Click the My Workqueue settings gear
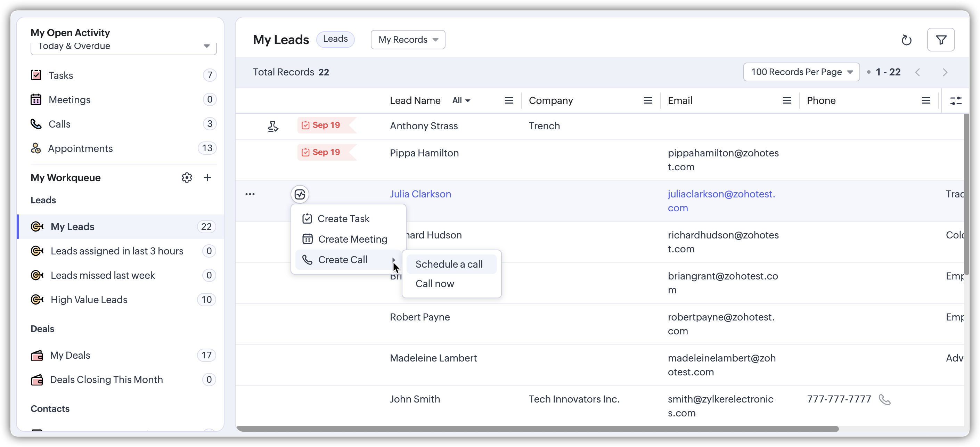Screen dimensions: 980x447 [x=186, y=178]
